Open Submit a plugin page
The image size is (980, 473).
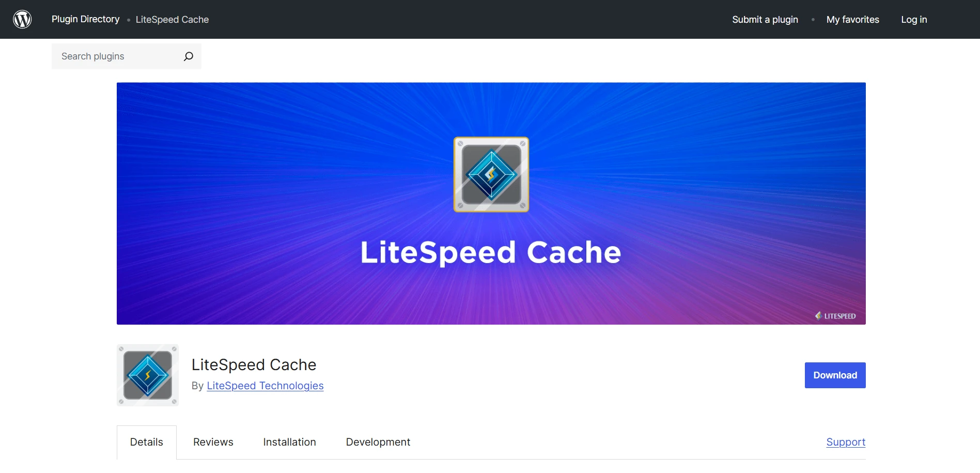tap(765, 20)
